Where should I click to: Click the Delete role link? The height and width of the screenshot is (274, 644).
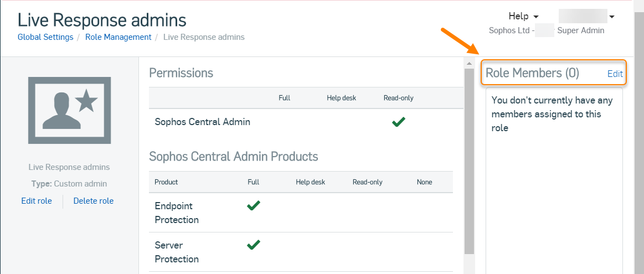tap(93, 201)
